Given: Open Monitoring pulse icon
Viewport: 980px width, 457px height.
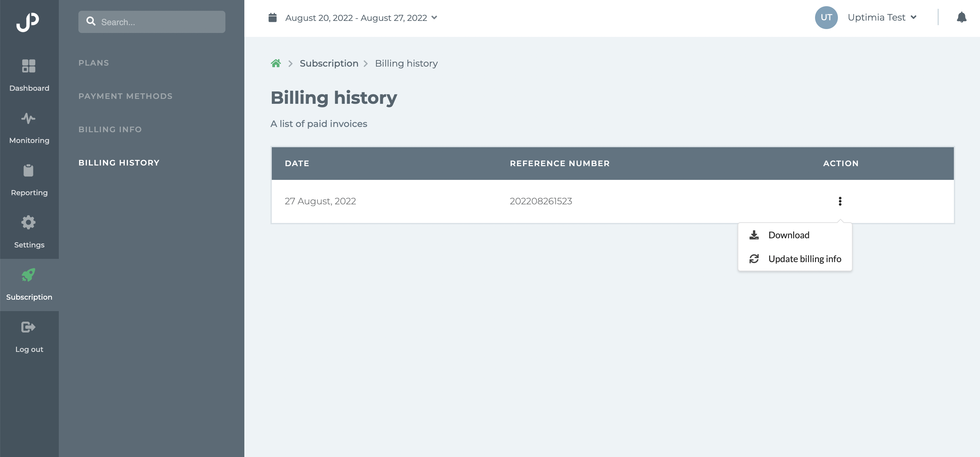Looking at the screenshot, I should [28, 118].
